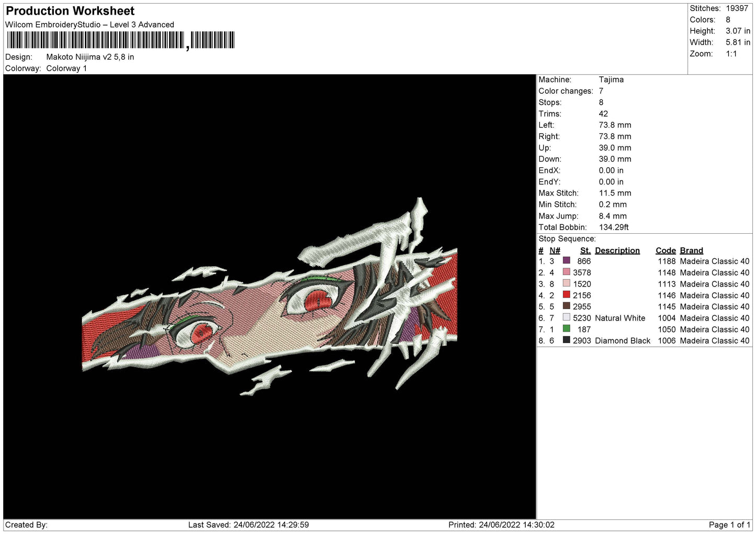Click the pink swatch for stitch count 3578
The height and width of the screenshot is (534, 756).
tap(566, 272)
